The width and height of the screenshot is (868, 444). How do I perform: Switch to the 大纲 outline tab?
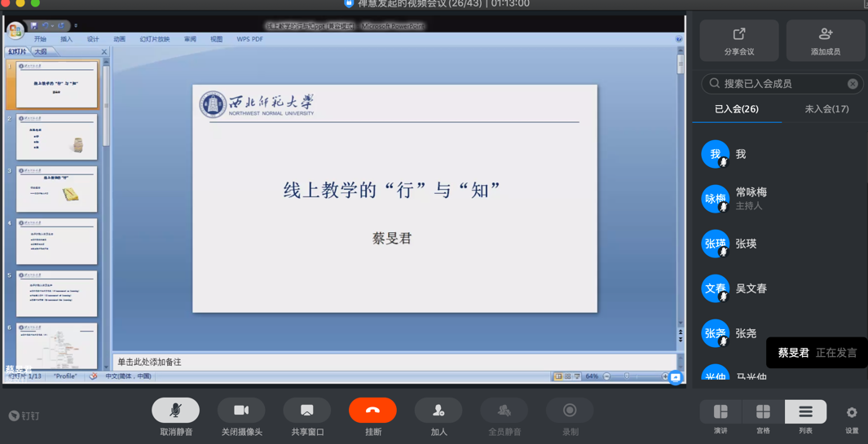coord(41,51)
